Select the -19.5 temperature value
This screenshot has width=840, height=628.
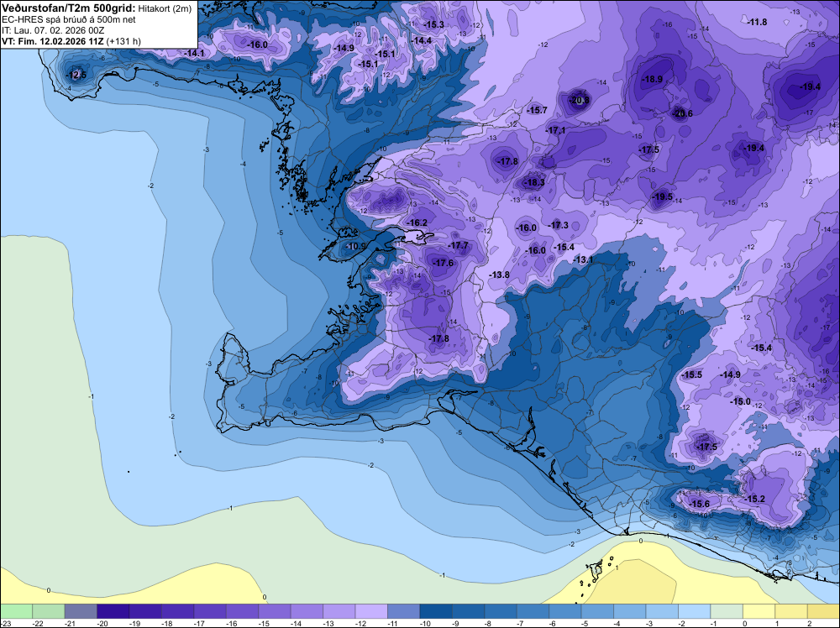662,196
